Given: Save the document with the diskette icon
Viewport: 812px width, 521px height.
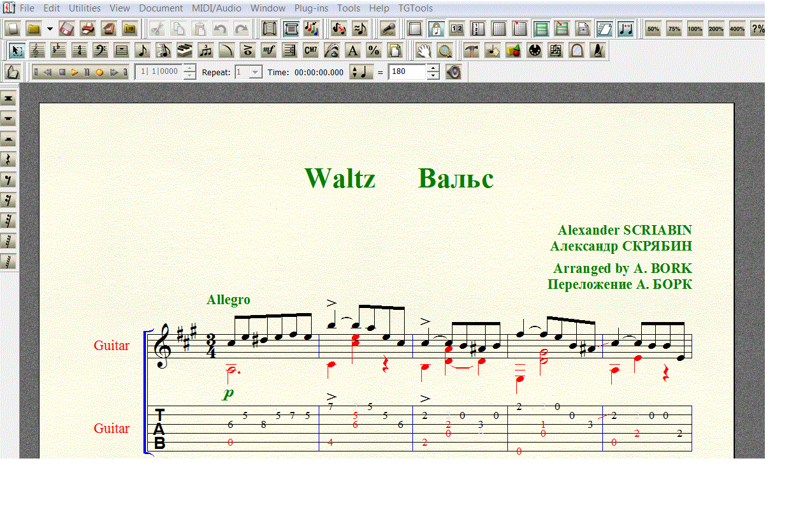Looking at the screenshot, I should point(68,29).
